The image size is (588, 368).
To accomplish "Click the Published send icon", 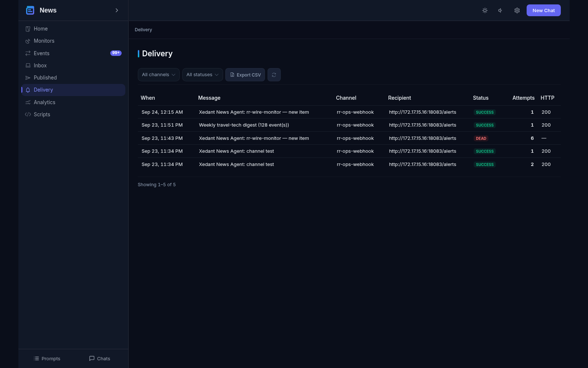I will [x=28, y=78].
